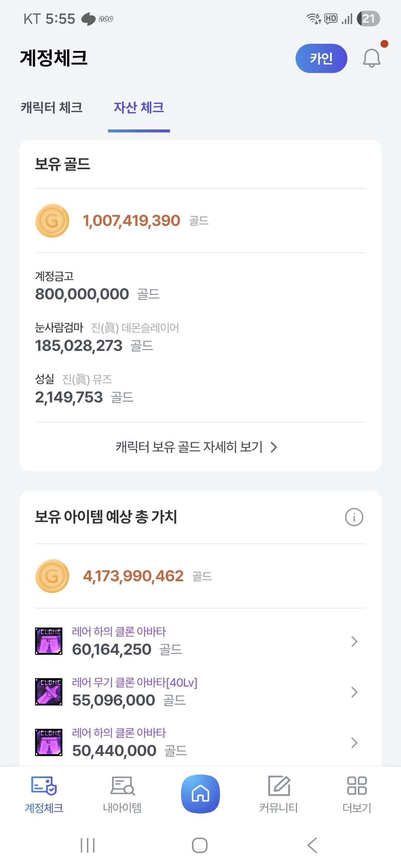Tap the 레어 무기 클론 아바타 thumbnail
This screenshot has height=868, width=401.
tap(49, 692)
